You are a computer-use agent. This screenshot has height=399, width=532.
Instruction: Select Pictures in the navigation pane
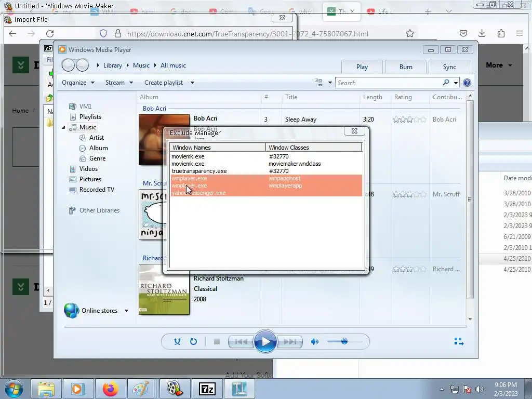click(x=90, y=179)
